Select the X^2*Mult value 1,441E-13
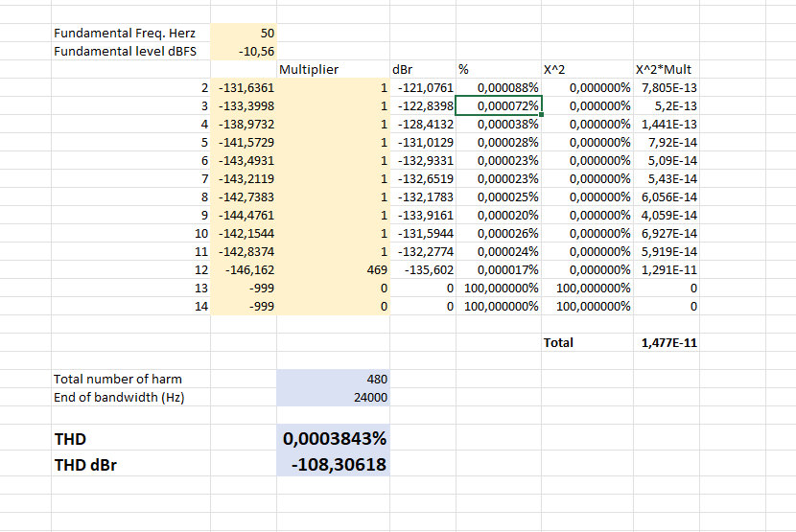Screen dimensions: 796x532 666,125
